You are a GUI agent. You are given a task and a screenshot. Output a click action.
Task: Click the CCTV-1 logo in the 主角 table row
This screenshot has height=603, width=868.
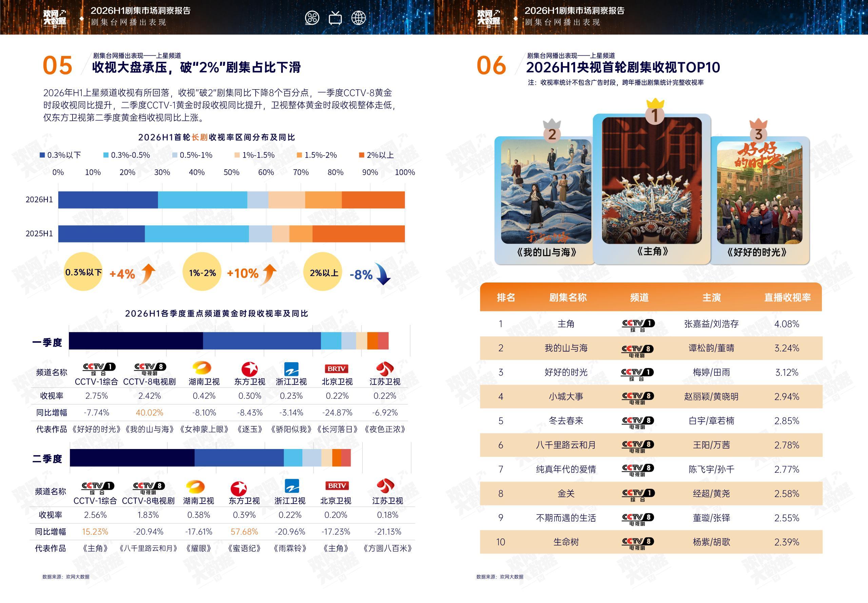click(638, 325)
